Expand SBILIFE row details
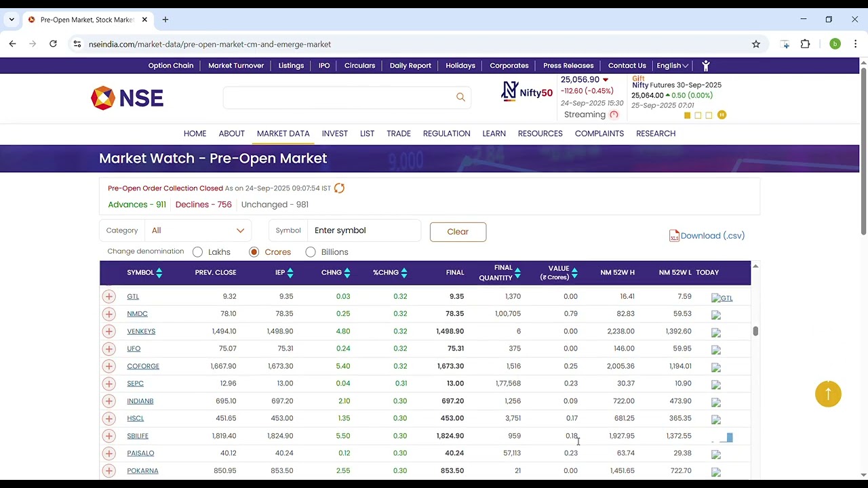 (x=109, y=436)
